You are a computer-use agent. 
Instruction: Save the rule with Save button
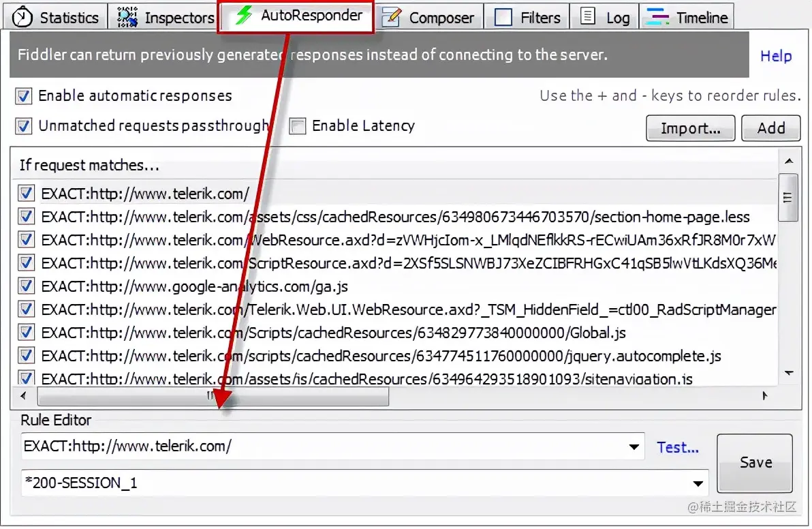pyautogui.click(x=755, y=463)
